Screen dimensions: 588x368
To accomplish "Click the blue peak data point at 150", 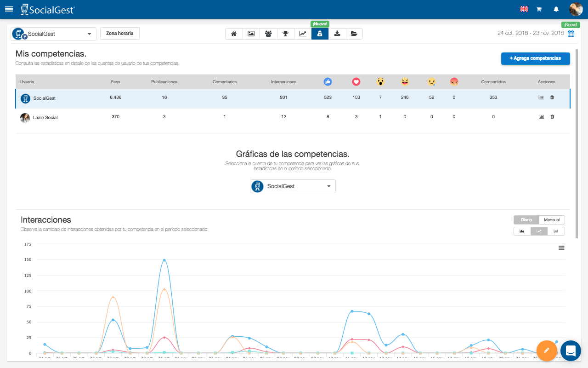I will [x=164, y=260].
